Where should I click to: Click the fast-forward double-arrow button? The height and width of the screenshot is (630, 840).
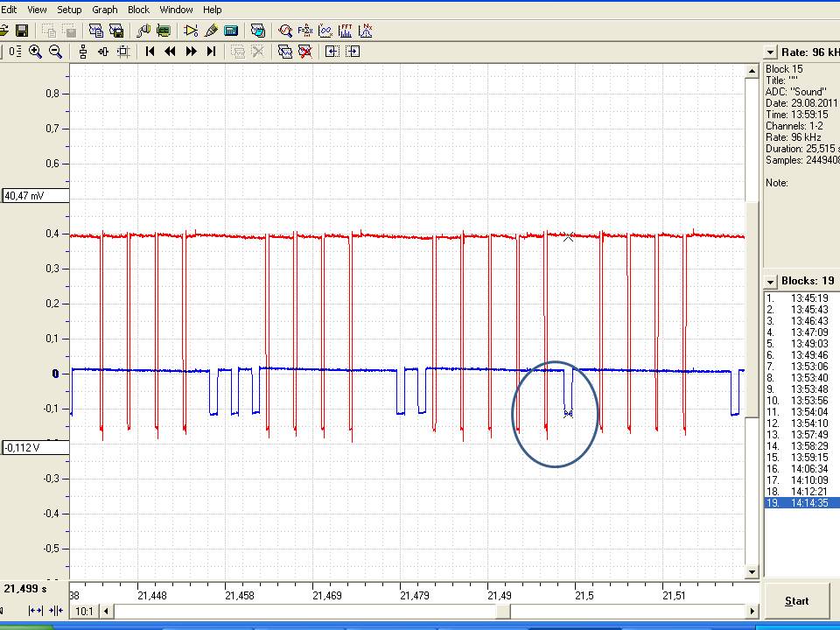coord(191,52)
